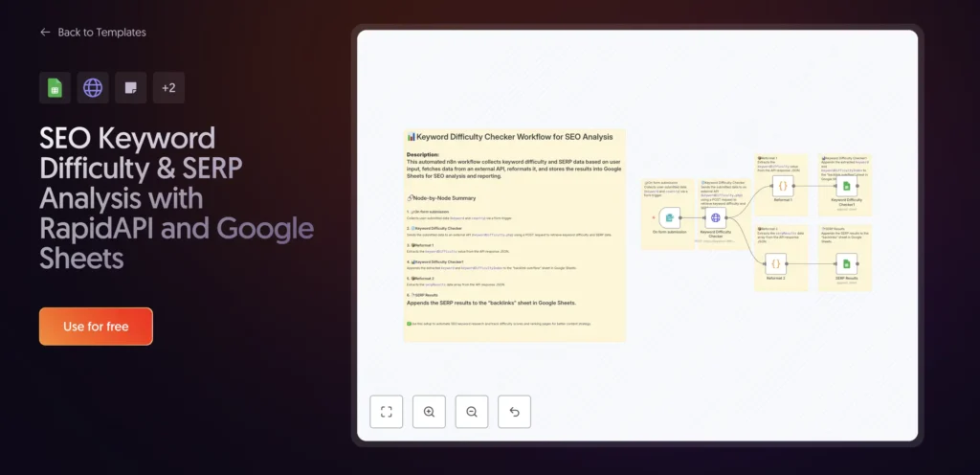Click the Back to Templates arrow icon
The image size is (980, 475).
point(45,32)
